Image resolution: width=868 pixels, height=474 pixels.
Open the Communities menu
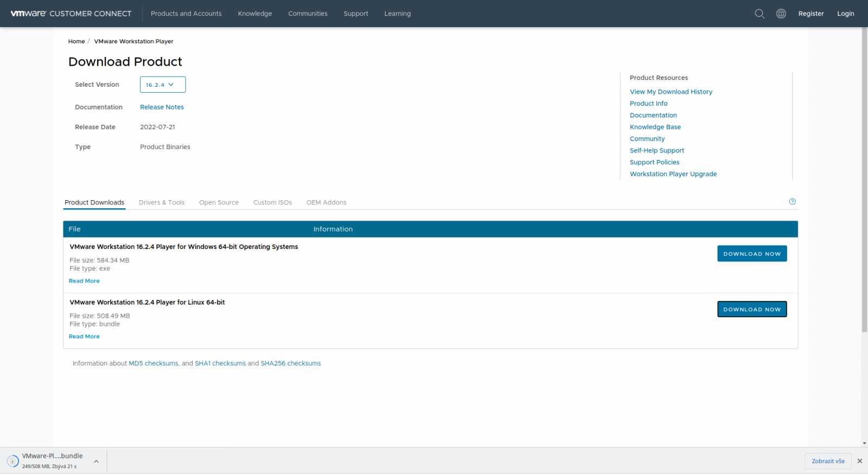(308, 14)
